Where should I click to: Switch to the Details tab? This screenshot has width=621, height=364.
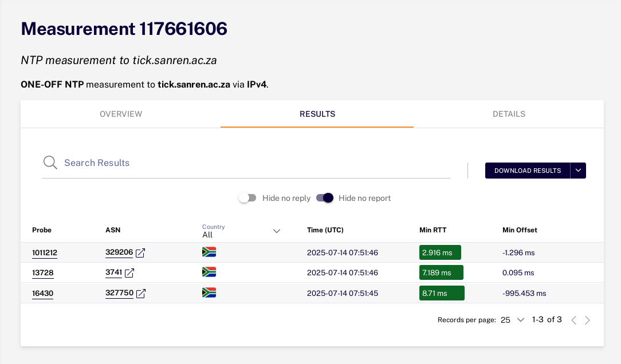[x=509, y=114]
